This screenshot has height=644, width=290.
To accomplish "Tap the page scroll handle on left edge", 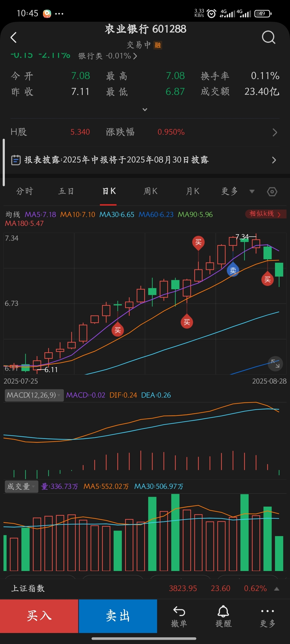I will coord(4,162).
